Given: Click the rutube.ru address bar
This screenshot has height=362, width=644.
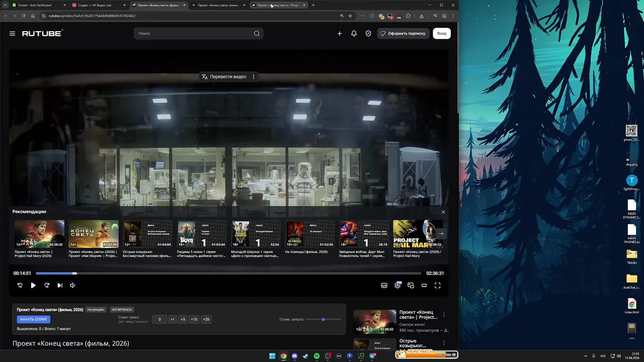Looking at the screenshot, I should [191, 16].
